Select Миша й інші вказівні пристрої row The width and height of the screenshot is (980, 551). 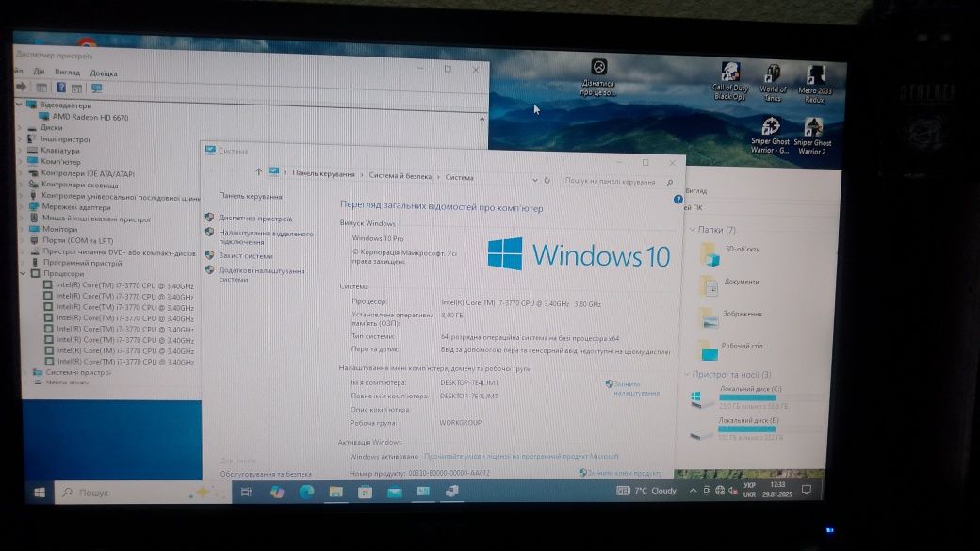(x=96, y=219)
